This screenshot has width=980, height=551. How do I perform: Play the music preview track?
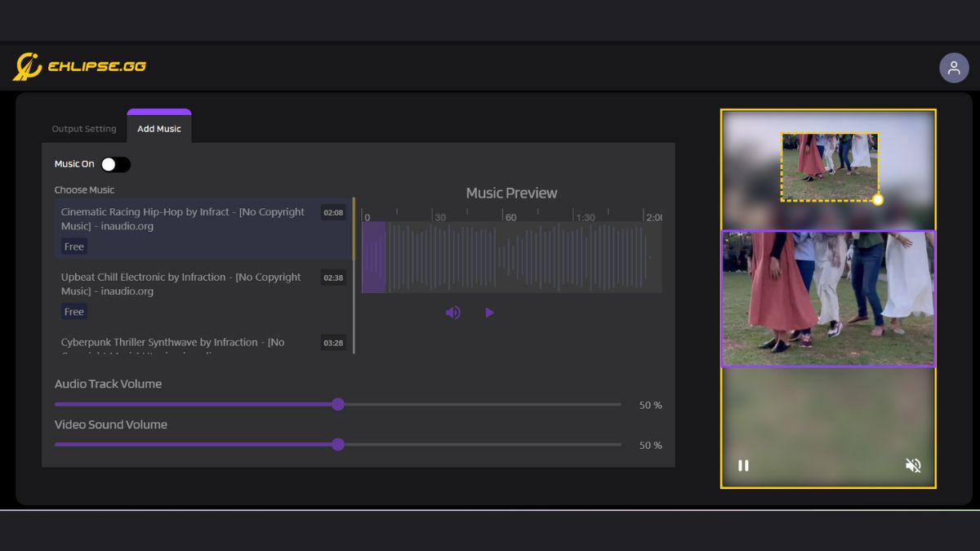click(x=489, y=312)
